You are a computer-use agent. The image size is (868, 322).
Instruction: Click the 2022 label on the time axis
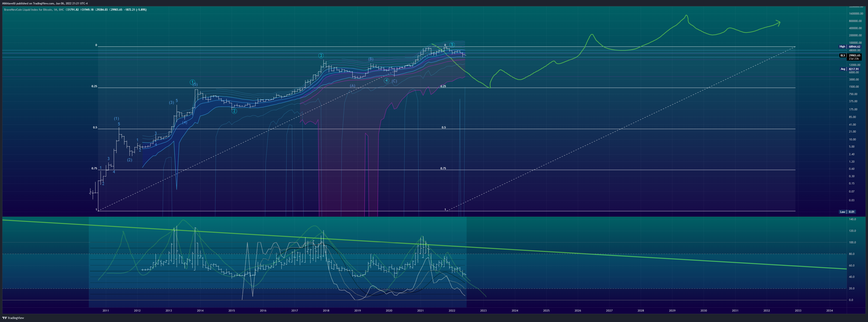452,310
